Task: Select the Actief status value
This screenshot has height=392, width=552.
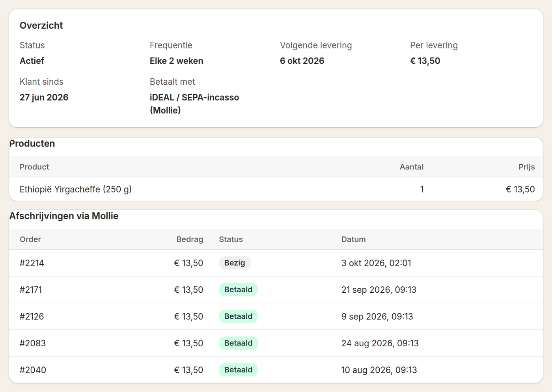Action: pos(32,61)
